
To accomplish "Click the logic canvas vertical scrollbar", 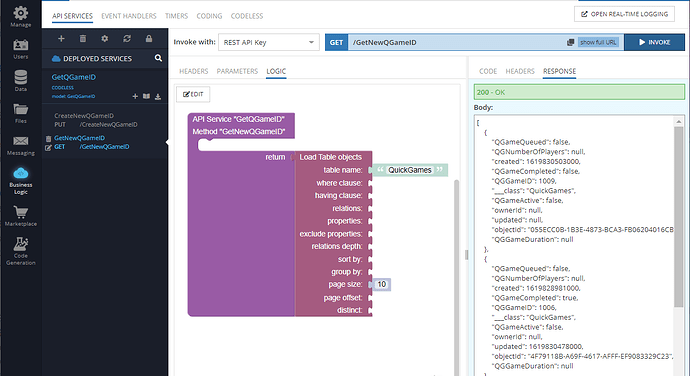I will coord(456,277).
